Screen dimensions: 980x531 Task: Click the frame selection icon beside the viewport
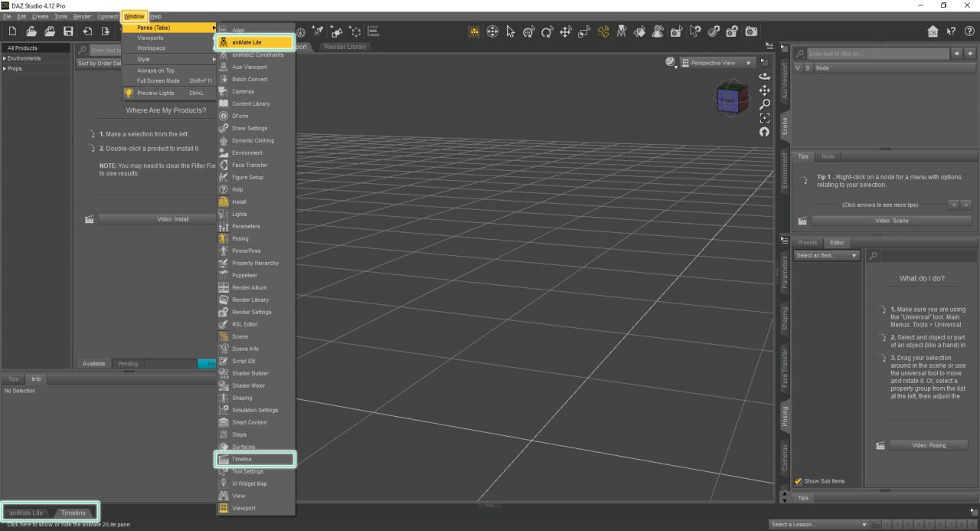click(x=763, y=118)
